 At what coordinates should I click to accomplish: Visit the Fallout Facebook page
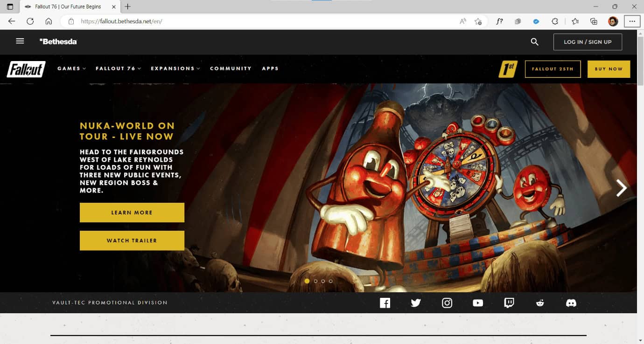coord(385,303)
